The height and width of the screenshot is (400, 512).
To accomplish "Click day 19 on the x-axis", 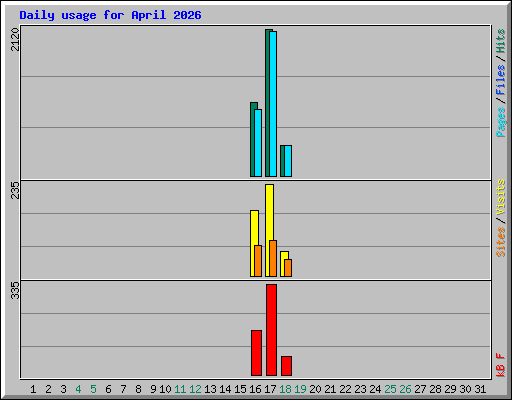I will coord(300,389).
